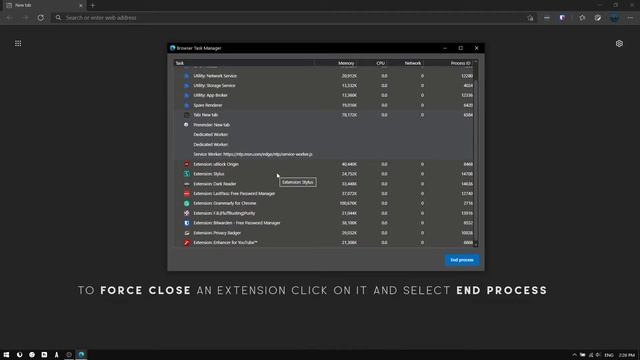This screenshot has height=360, width=640.
Task: Click the LastPass extension red icon
Action: 187,193
